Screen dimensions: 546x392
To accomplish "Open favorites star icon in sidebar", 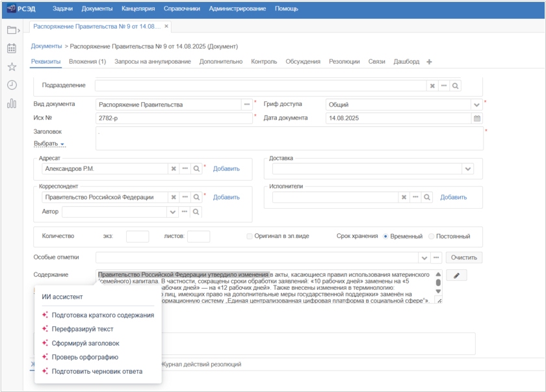I will pyautogui.click(x=11, y=66).
